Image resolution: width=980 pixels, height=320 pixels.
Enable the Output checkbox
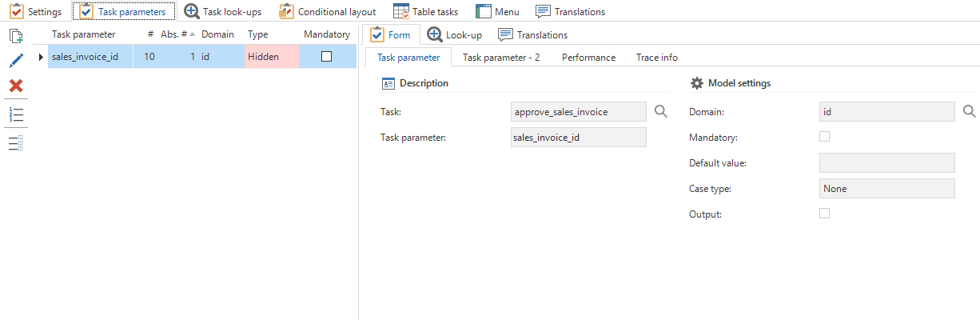[825, 214]
